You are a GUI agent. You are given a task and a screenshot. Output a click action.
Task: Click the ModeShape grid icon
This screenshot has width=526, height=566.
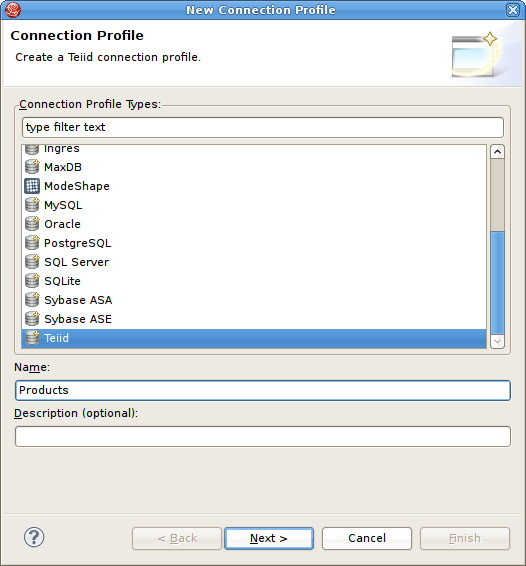pyautogui.click(x=32, y=186)
